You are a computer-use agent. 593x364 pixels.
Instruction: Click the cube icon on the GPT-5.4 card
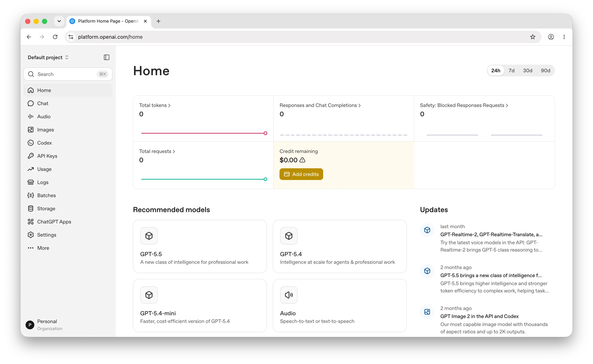coord(289,236)
